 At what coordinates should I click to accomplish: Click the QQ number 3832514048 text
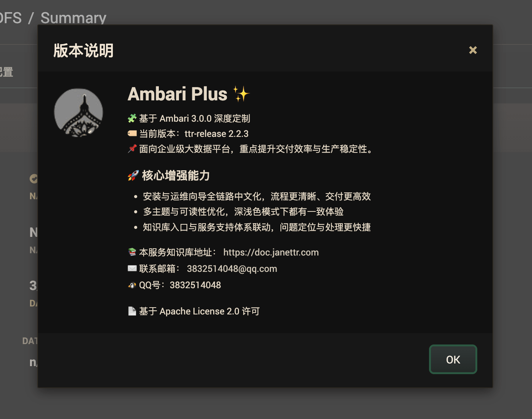(195, 285)
